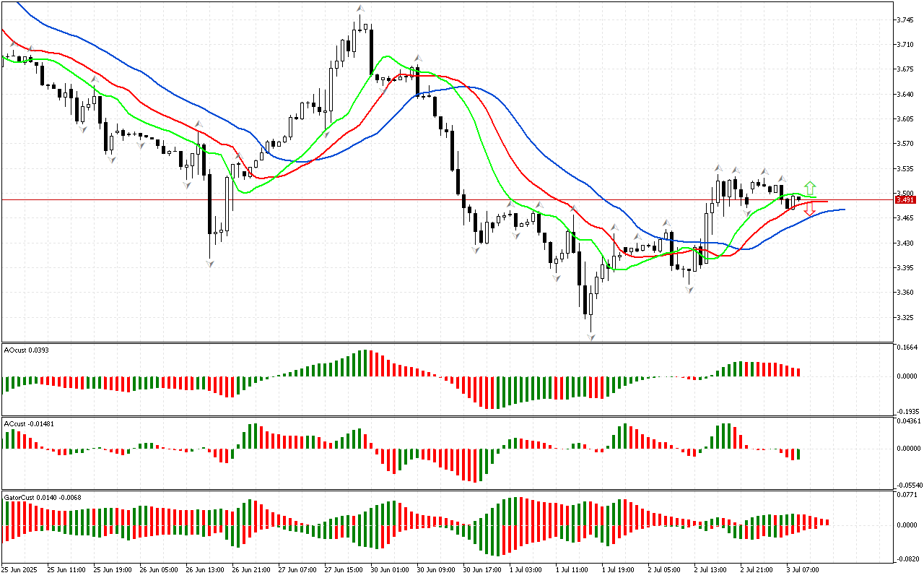Click the -0.05540 scale value in AC panel
The image size is (924, 578).
(x=908, y=486)
